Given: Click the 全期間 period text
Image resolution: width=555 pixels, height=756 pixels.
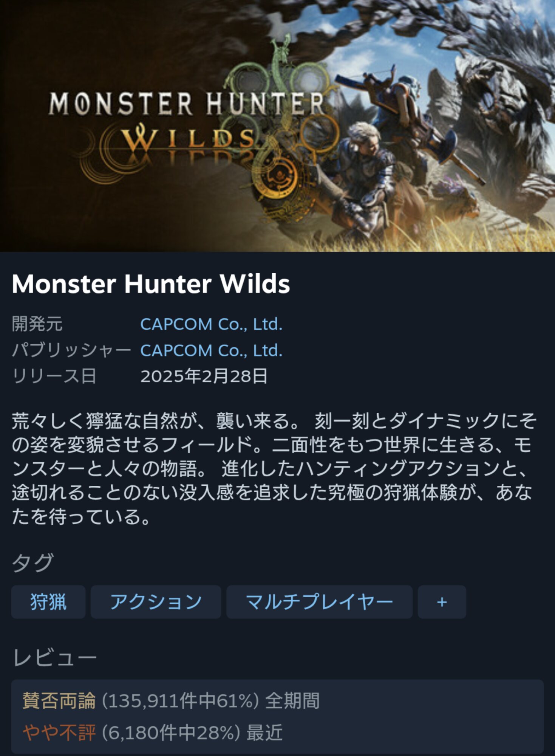Looking at the screenshot, I should coord(292,700).
